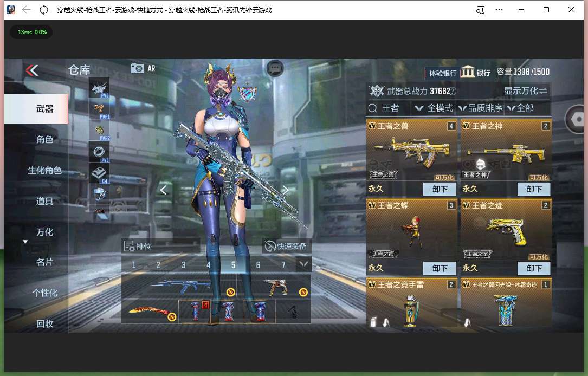The width and height of the screenshot is (588, 376).
Task: Switch to loadout bag 4
Action: coord(208,265)
